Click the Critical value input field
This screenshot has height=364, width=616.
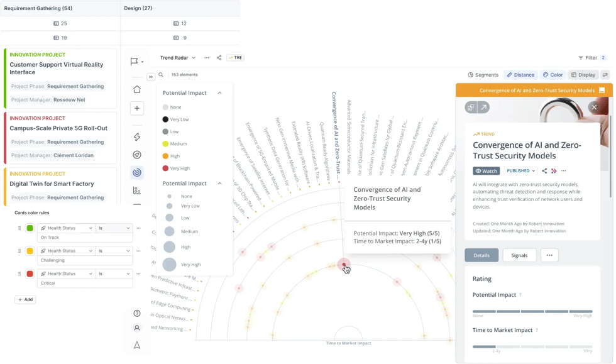coord(85,284)
